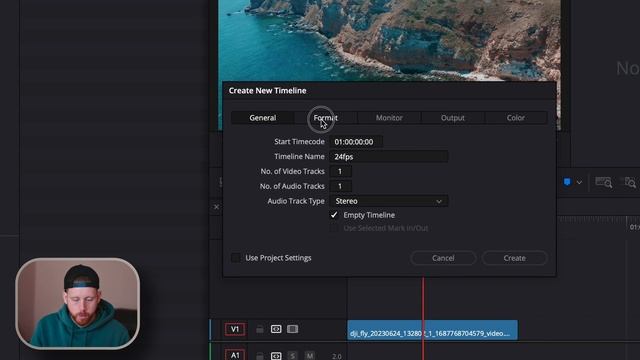Select the V1 video track destination

point(235,329)
